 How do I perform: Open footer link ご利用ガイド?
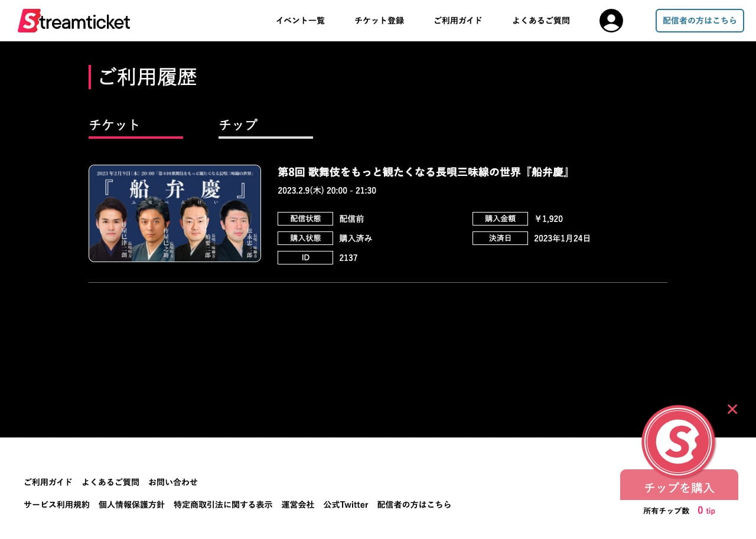click(48, 482)
